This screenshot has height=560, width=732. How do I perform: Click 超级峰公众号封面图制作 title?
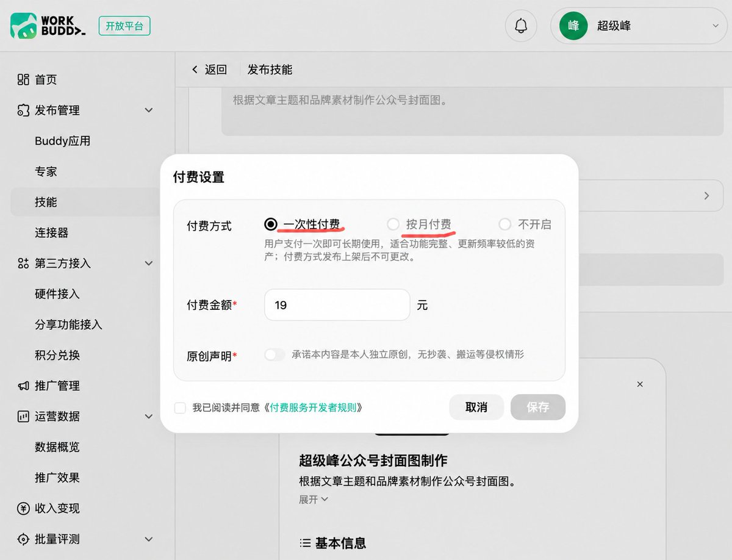point(373,460)
